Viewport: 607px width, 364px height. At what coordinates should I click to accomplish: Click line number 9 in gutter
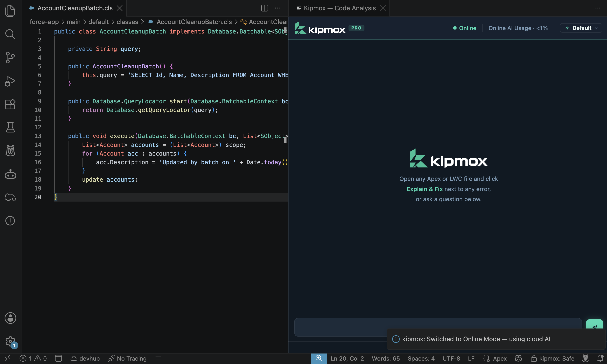tap(40, 101)
